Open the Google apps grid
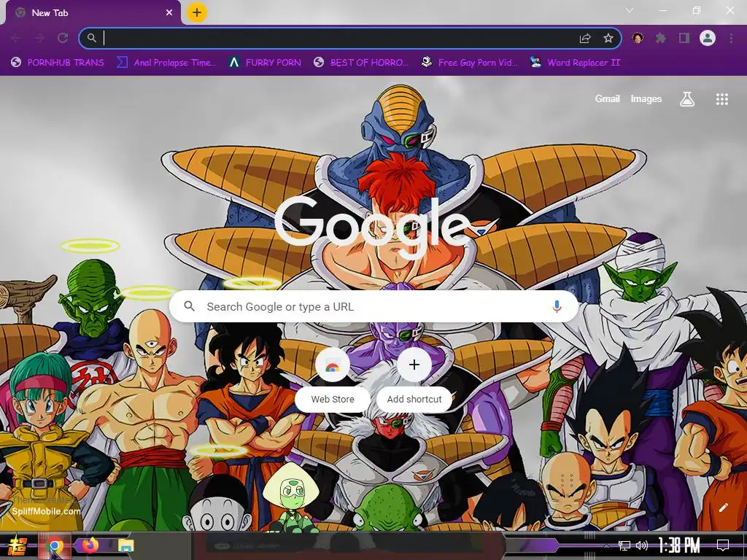The height and width of the screenshot is (560, 747). click(x=721, y=99)
